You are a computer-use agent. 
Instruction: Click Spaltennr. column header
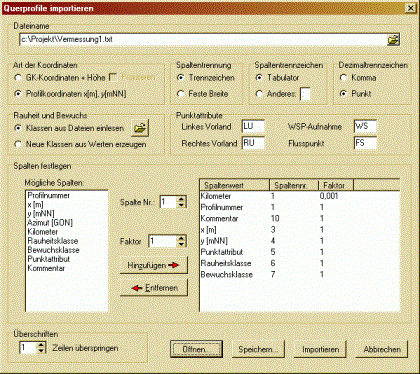[294, 185]
